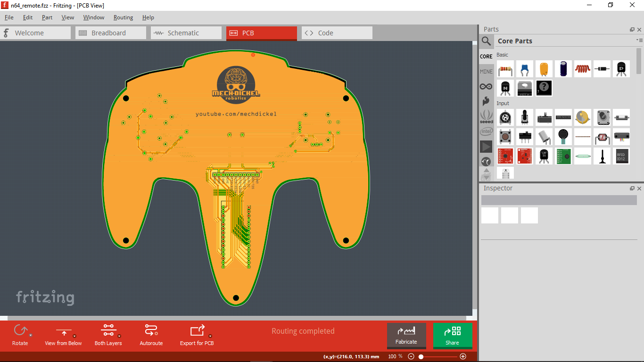
Task: Switch to the Welcome tab
Action: 35,33
